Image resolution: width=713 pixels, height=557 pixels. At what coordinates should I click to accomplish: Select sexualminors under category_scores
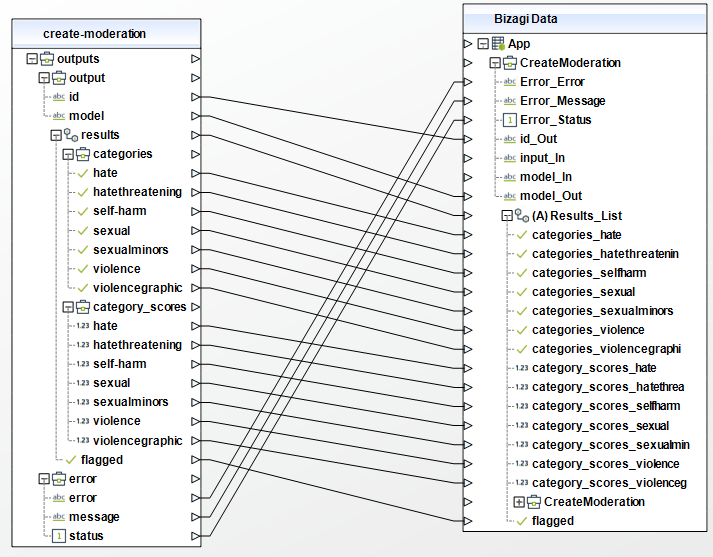pyautogui.click(x=131, y=402)
